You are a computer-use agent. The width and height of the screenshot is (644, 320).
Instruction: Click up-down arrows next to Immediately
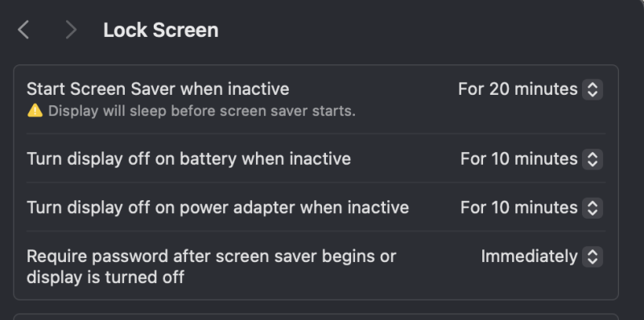592,256
